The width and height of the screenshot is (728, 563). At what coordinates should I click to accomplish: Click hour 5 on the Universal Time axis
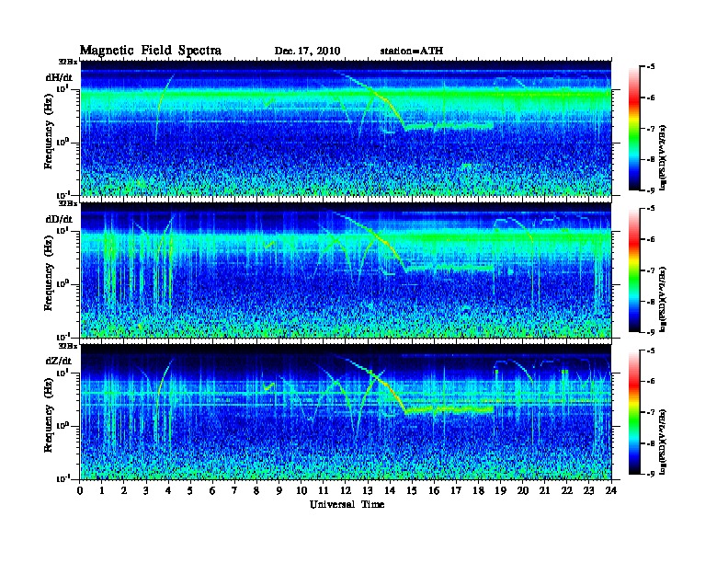[x=190, y=490]
